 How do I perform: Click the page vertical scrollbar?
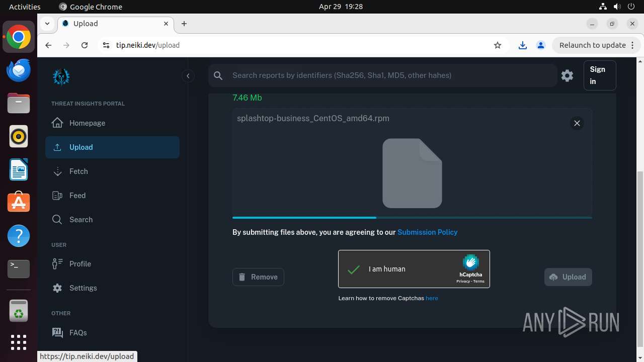click(640, 259)
